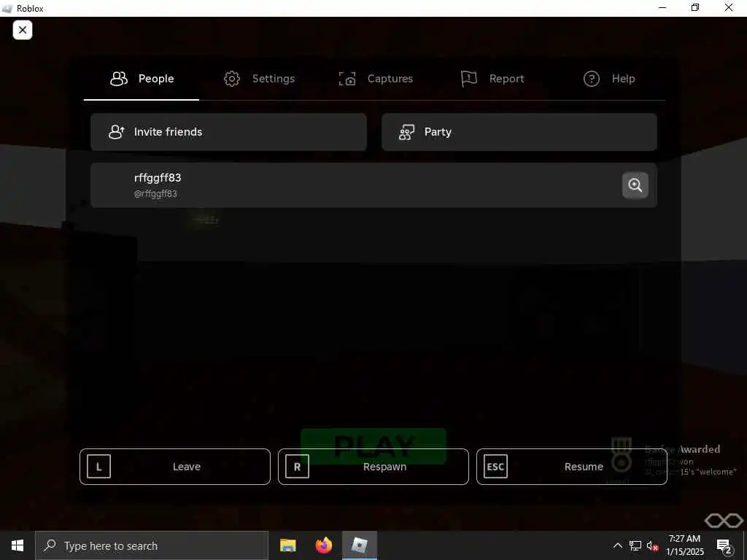
Task: Click the R key icon
Action: [298, 467]
